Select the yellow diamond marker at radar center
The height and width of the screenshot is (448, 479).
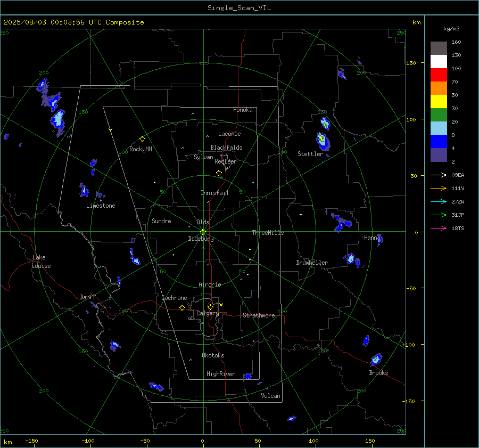point(203,232)
